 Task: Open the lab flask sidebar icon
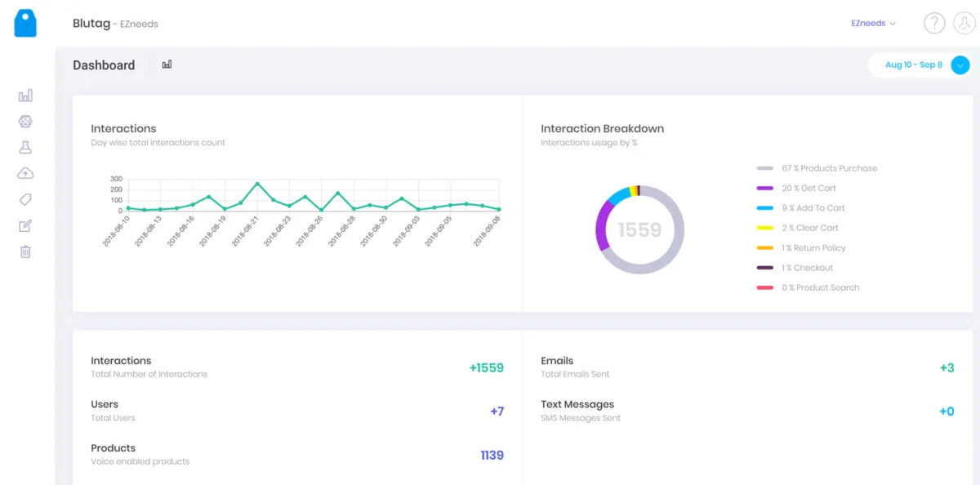(x=25, y=148)
